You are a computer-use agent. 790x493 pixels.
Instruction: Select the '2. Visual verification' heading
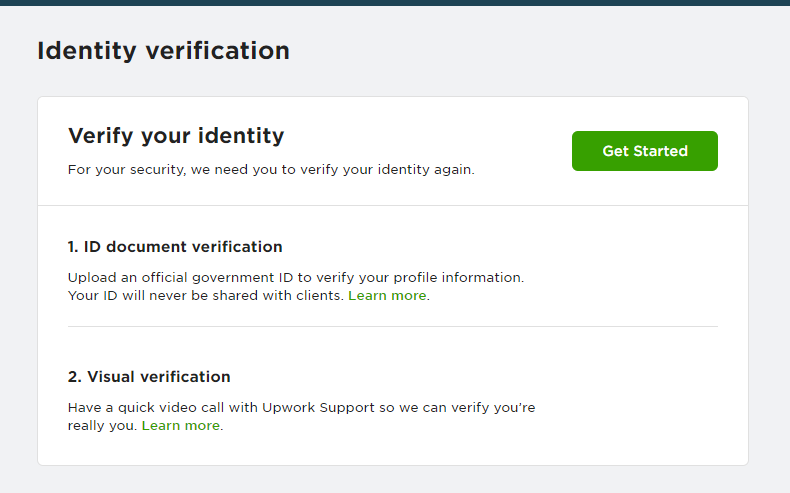pyautogui.click(x=149, y=377)
